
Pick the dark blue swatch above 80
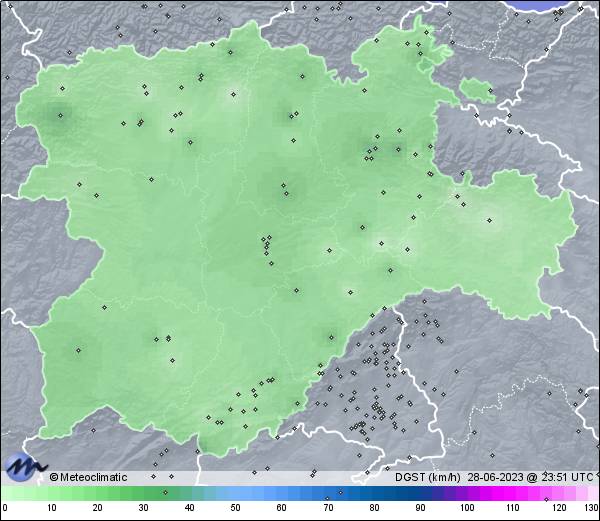(374, 493)
